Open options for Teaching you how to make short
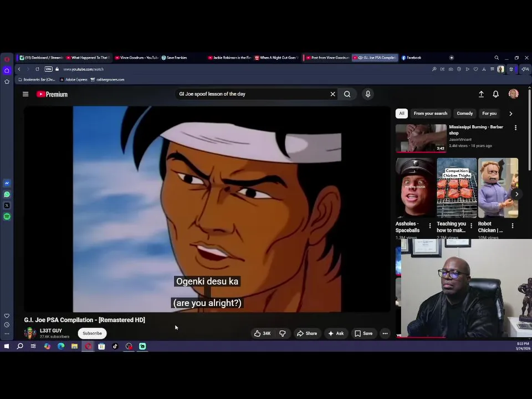This screenshot has height=399, width=532. [471, 226]
